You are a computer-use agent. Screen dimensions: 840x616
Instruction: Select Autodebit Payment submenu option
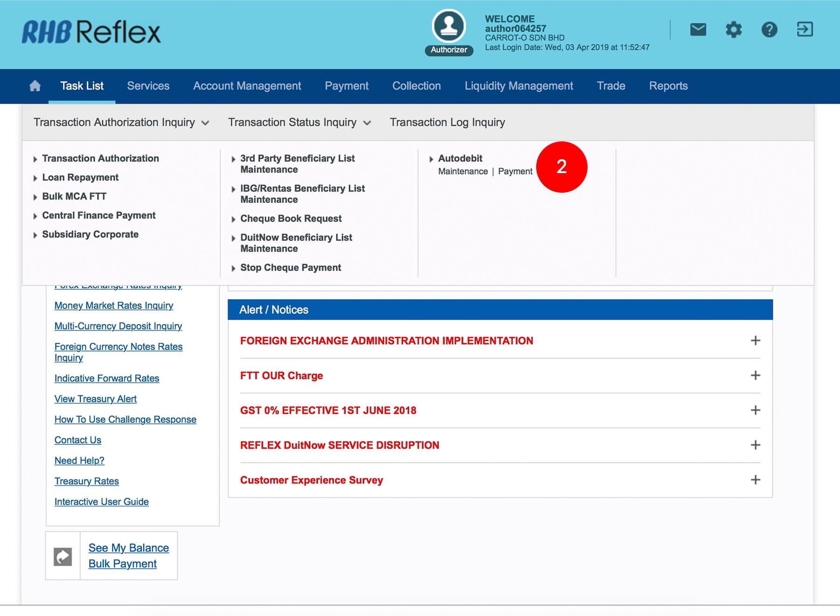click(515, 171)
